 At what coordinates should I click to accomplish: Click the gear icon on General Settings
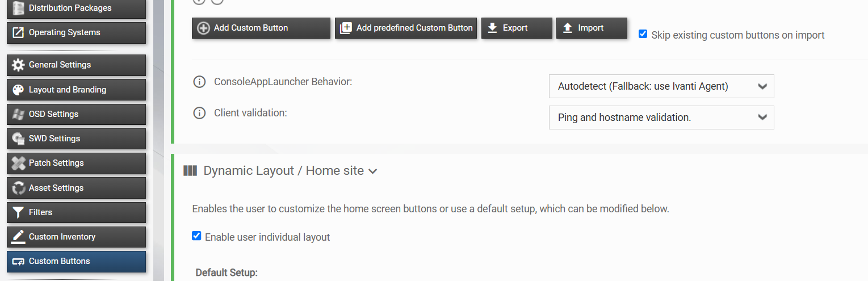pos(18,65)
